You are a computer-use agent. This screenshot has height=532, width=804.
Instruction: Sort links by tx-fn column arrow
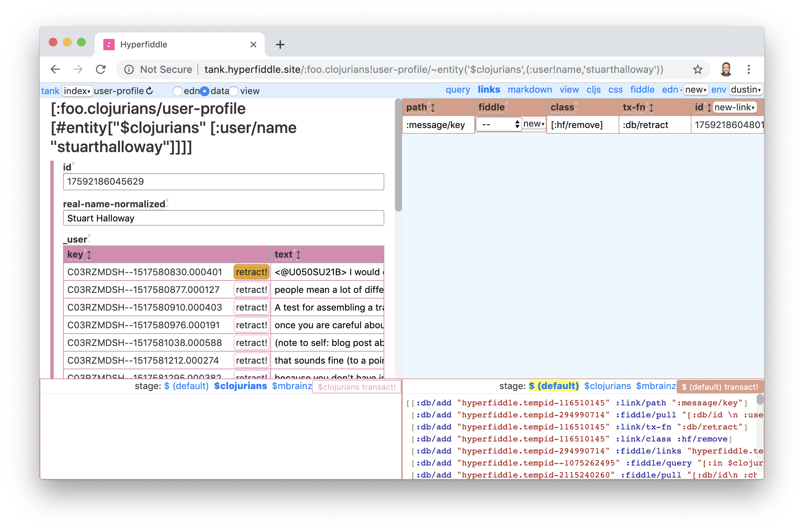[651, 108]
